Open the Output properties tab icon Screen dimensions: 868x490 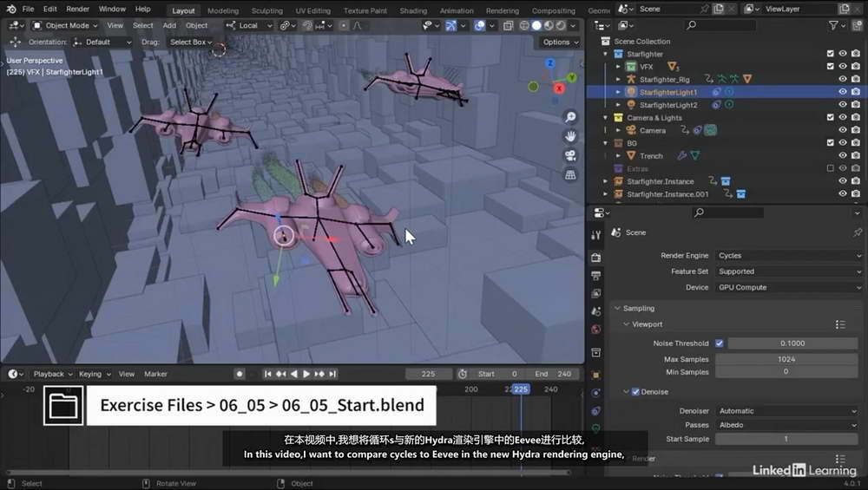[596, 276]
